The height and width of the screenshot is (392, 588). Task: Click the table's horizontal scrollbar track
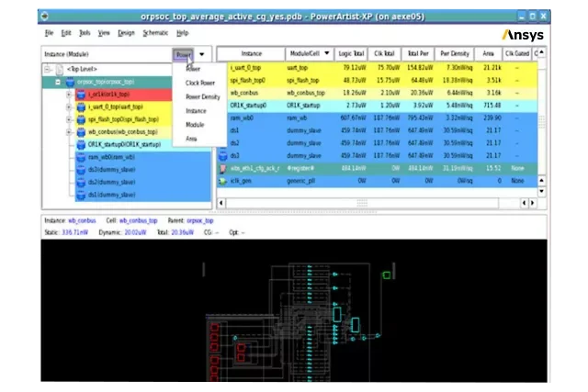[x=362, y=203]
